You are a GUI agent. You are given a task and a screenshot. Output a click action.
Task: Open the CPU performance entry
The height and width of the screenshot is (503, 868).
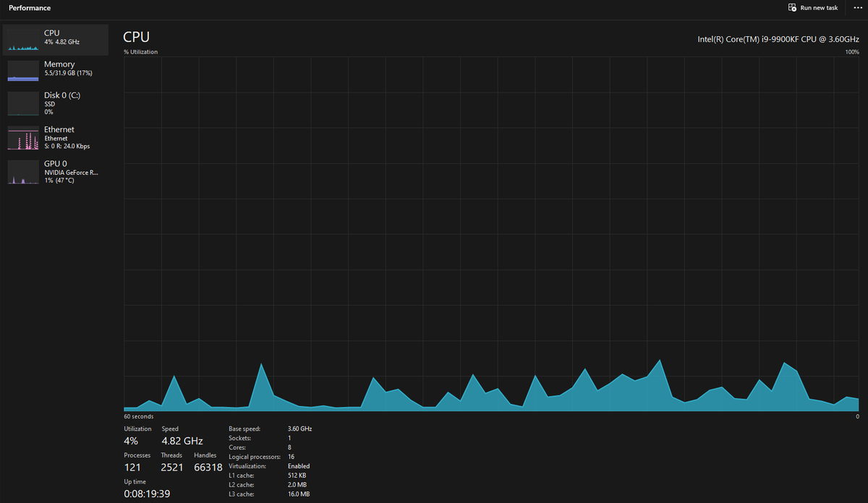(x=56, y=40)
